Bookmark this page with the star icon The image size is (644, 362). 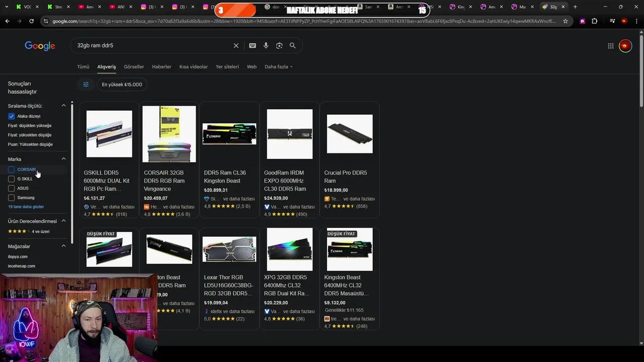coord(566,21)
